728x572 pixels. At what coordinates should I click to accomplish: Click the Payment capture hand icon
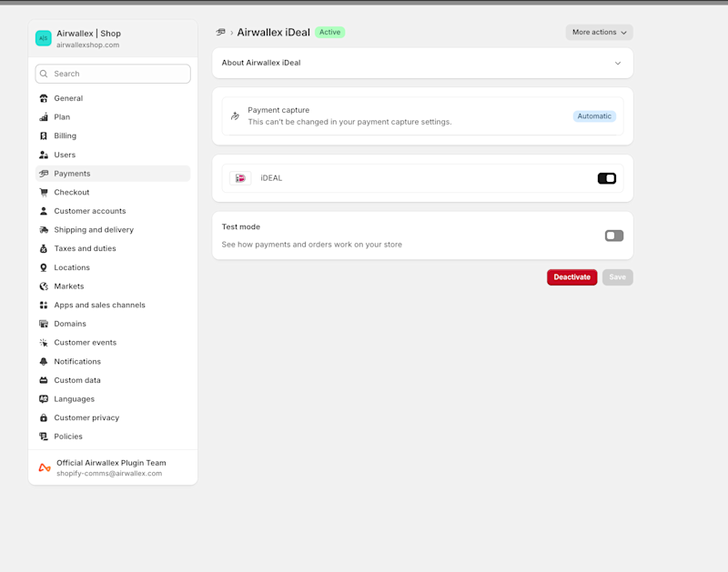click(x=236, y=116)
